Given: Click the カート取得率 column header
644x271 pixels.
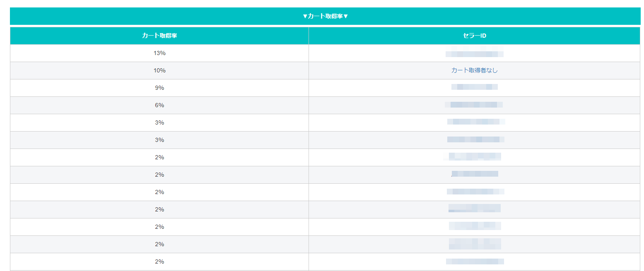Looking at the screenshot, I should tap(159, 36).
